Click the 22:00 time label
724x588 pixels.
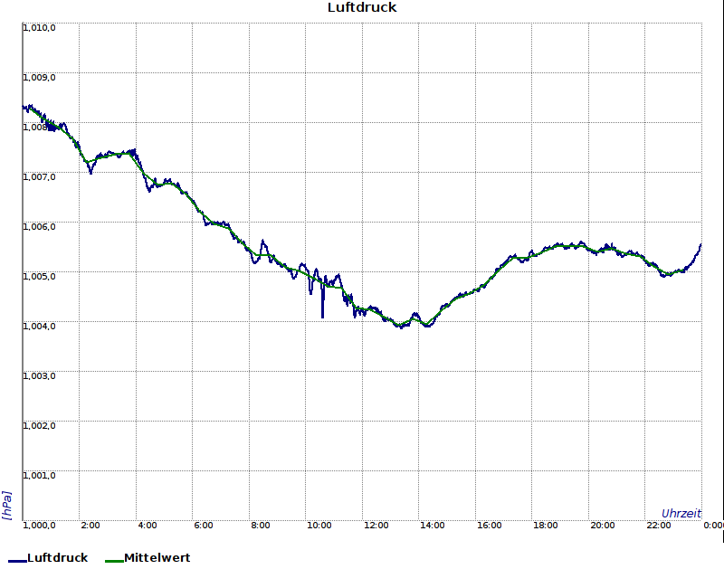(x=659, y=526)
